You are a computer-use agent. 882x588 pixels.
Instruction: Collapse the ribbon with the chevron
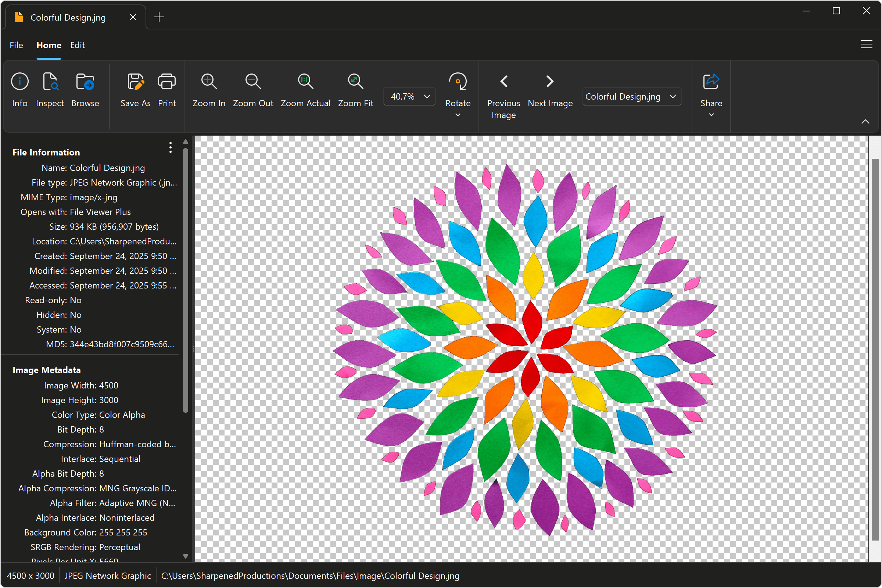tap(865, 121)
